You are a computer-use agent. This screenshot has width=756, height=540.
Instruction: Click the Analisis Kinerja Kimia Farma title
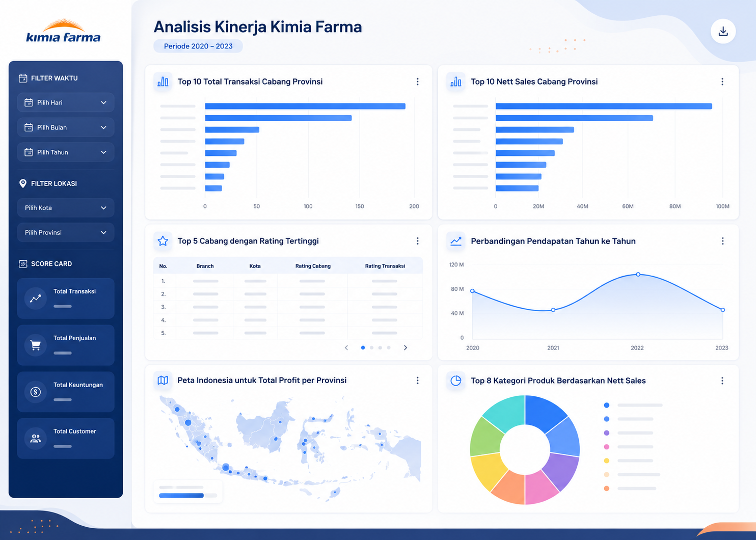[x=258, y=26]
